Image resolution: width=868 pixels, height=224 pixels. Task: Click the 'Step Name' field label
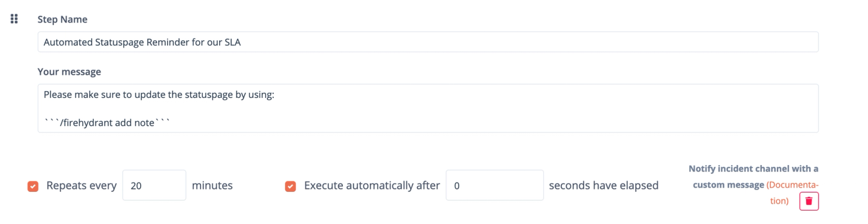(x=63, y=19)
